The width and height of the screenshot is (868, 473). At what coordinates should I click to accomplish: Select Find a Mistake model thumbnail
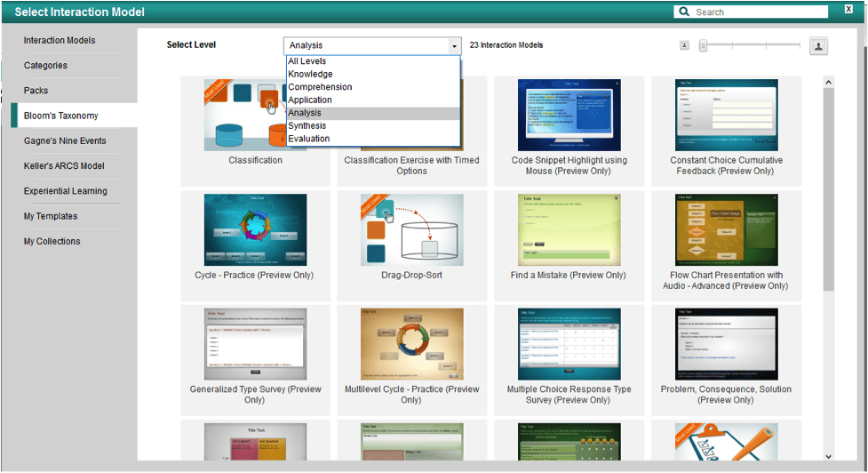pos(569,230)
